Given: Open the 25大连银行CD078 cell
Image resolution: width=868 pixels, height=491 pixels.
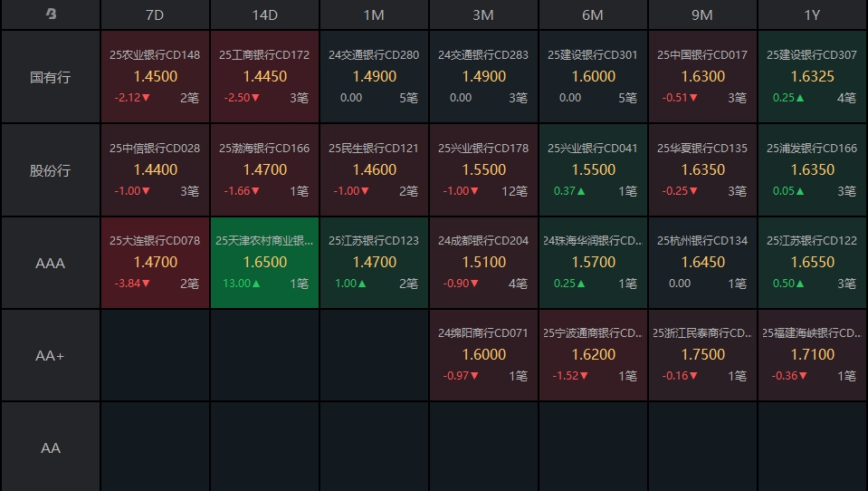Looking at the screenshot, I should tap(155, 262).
